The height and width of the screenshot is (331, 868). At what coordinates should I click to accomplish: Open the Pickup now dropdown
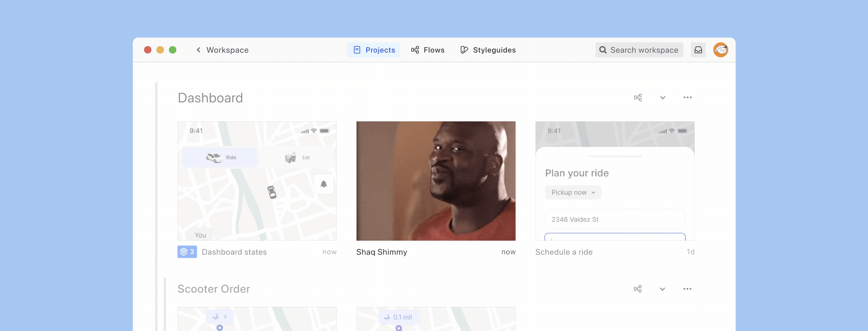[x=573, y=192]
